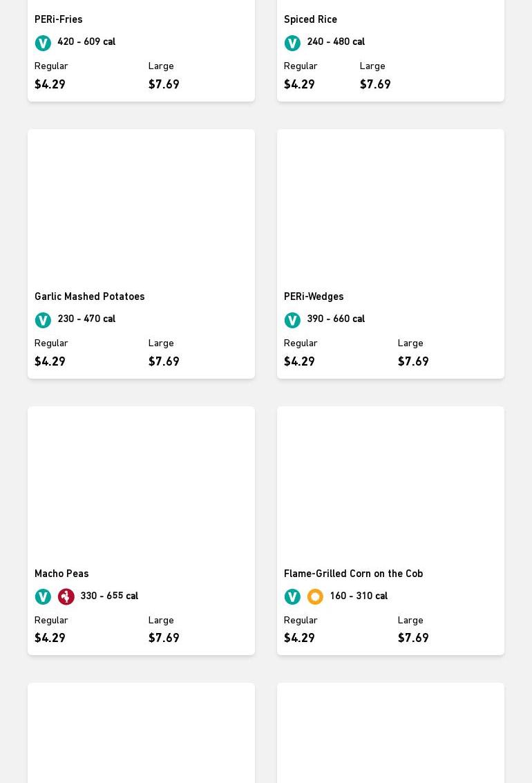Open the PERi-Fries item title
The height and width of the screenshot is (783, 532).
(59, 19)
